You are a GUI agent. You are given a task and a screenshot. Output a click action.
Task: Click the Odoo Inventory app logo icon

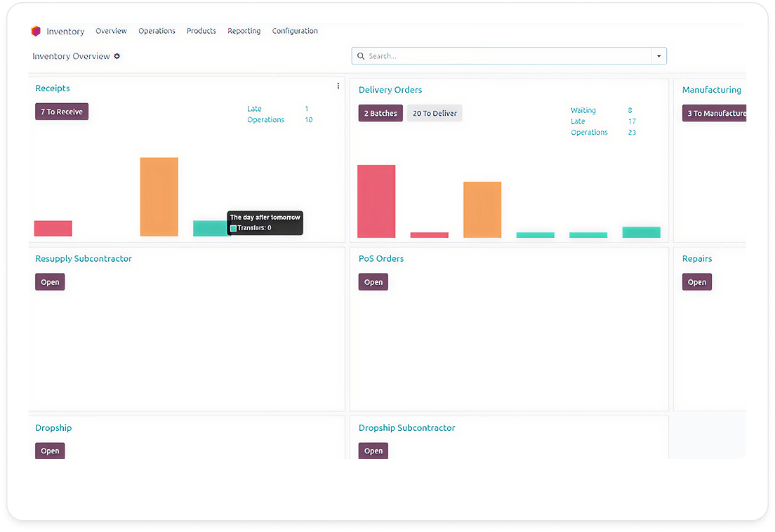coord(36,32)
